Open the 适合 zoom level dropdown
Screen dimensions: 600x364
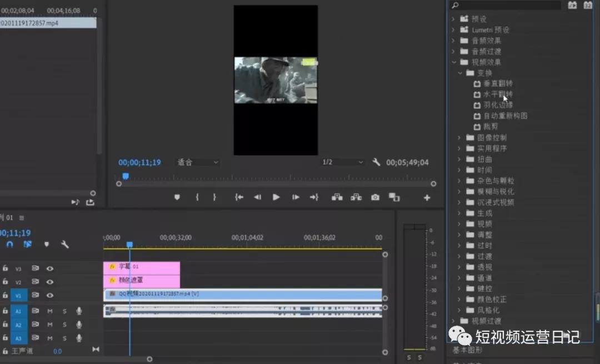198,163
